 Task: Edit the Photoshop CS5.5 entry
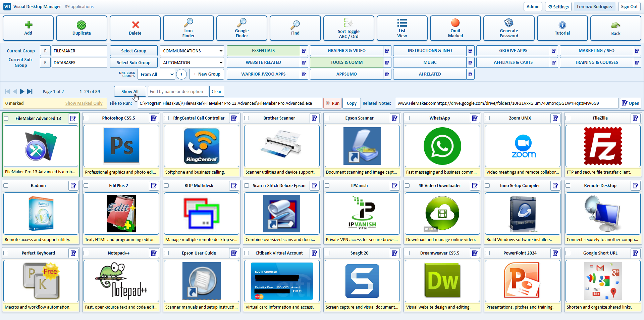pos(154,118)
